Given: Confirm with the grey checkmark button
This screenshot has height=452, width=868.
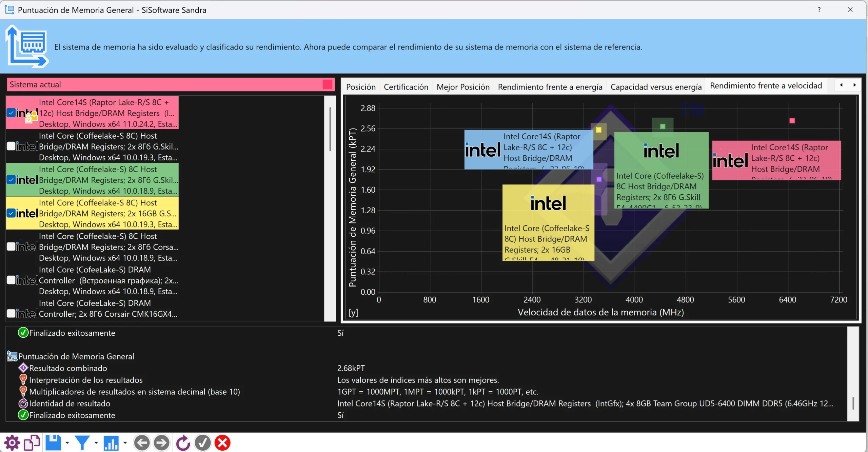Looking at the screenshot, I should point(203,443).
